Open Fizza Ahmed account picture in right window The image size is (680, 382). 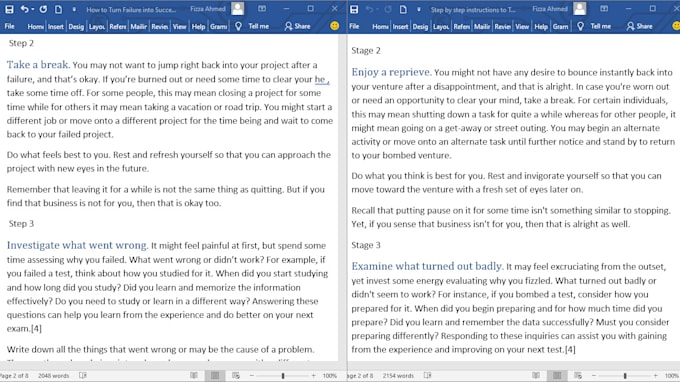click(x=579, y=9)
